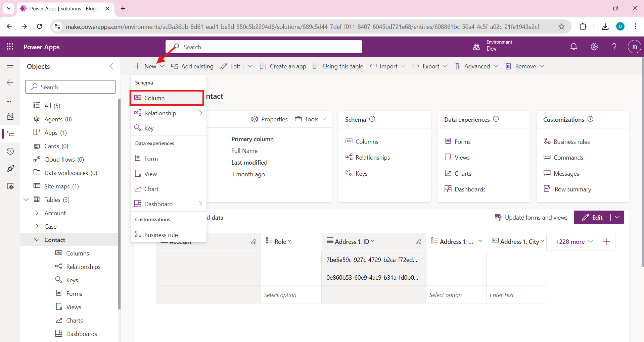Open the notifications bell

pyautogui.click(x=573, y=47)
